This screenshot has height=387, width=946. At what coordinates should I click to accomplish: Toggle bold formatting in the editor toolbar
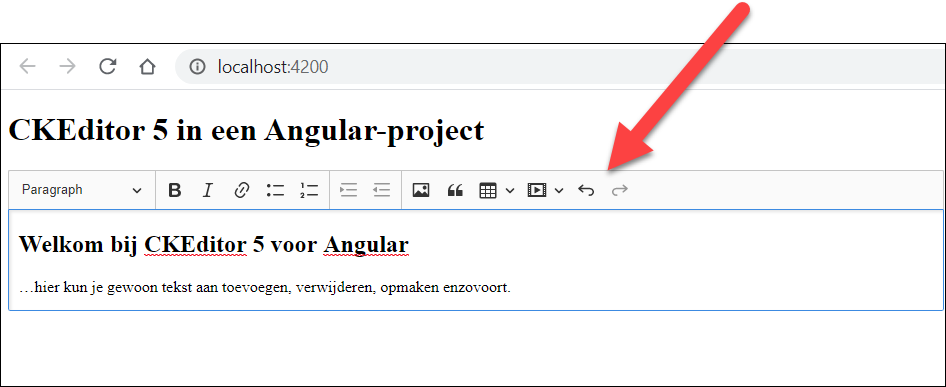(x=174, y=190)
